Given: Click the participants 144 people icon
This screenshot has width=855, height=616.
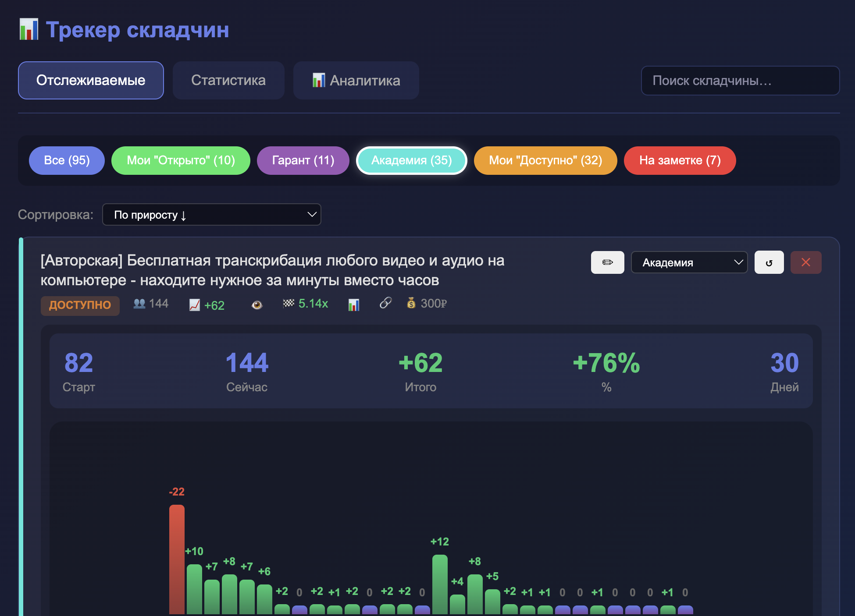Looking at the screenshot, I should tap(139, 303).
